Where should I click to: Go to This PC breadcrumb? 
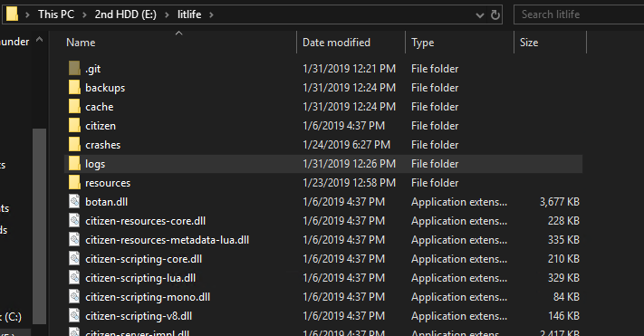tap(56, 14)
